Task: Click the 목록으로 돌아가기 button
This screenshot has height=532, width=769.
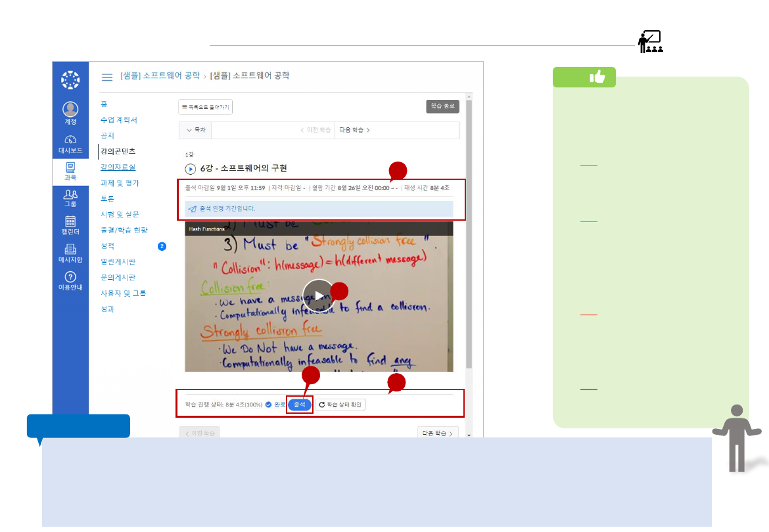Action: click(x=205, y=106)
